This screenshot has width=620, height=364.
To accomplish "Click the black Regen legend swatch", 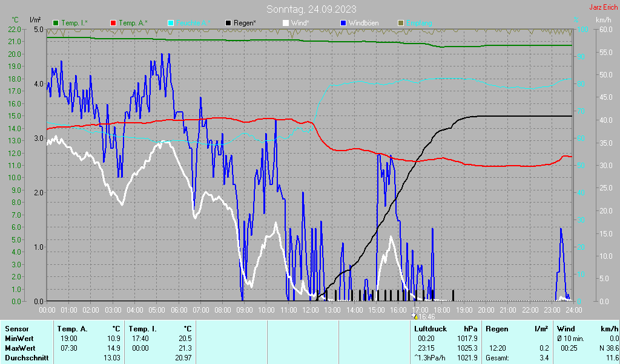I will (x=228, y=23).
